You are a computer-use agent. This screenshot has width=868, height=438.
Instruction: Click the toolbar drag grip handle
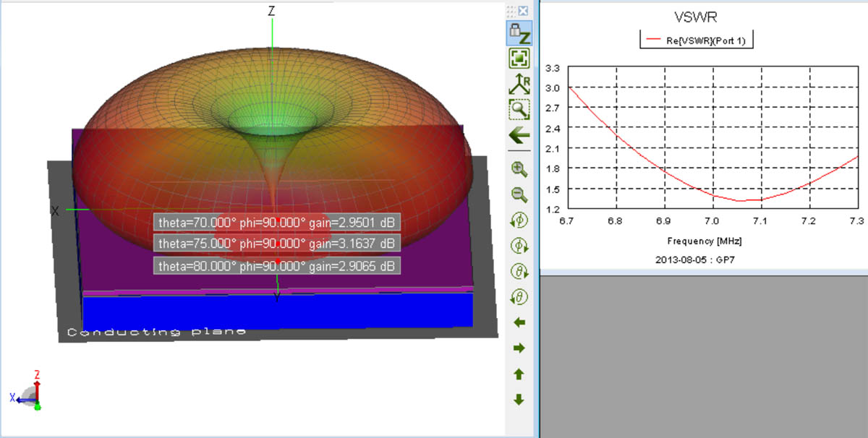tap(511, 11)
